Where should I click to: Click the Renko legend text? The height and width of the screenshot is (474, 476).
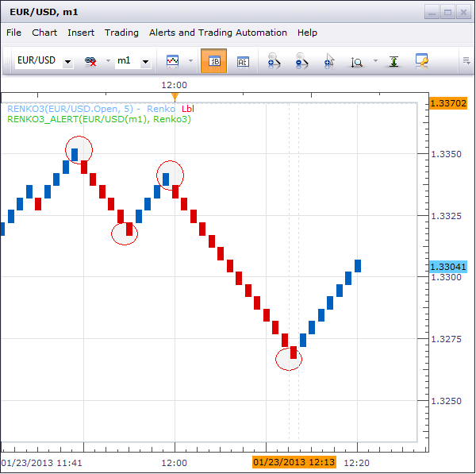161,109
